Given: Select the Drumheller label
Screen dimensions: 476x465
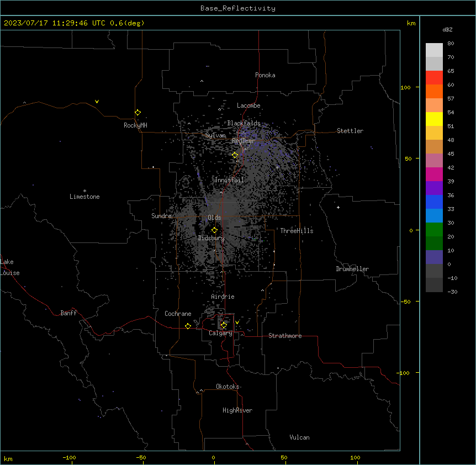Looking at the screenshot, I should [x=352, y=269].
